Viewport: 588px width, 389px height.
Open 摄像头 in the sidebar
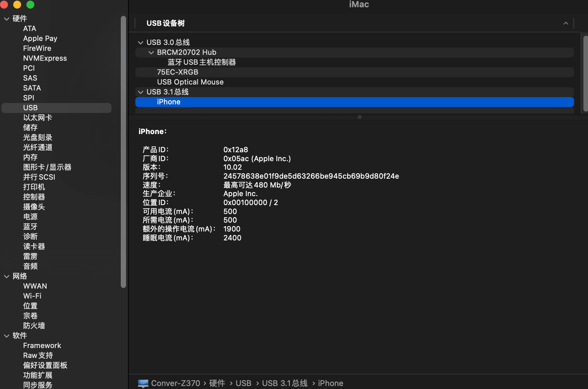(34, 207)
